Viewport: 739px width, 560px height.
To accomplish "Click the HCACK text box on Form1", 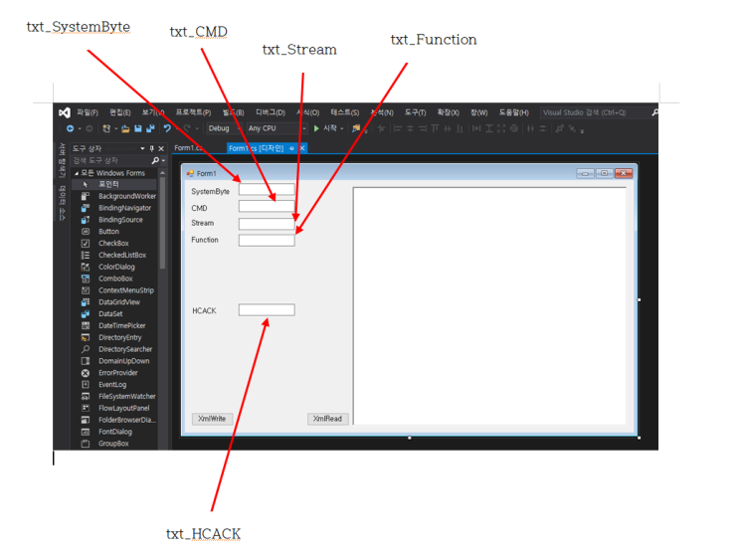I will (267, 309).
